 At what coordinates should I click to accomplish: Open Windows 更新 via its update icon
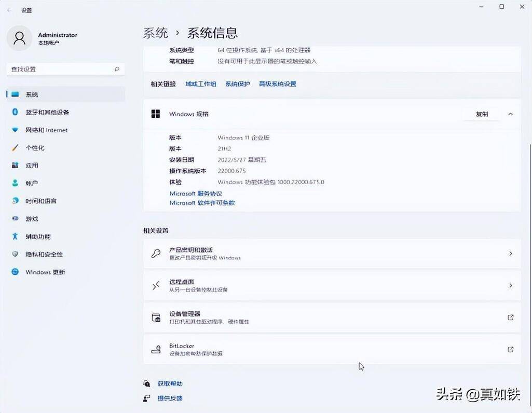coord(15,272)
